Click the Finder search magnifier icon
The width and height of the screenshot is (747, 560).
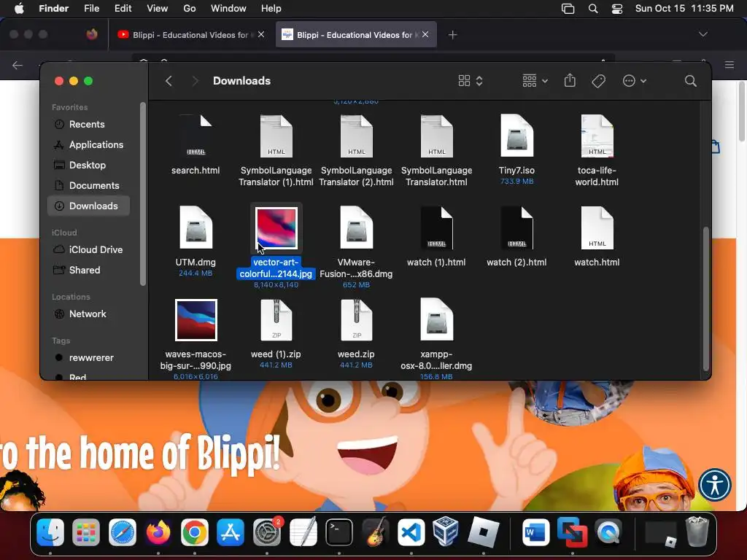click(690, 81)
